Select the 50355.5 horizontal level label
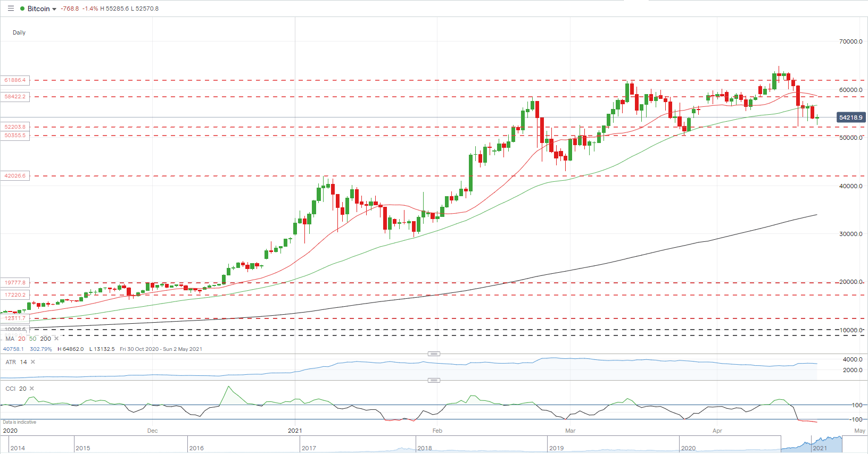868x454 pixels. [15, 136]
